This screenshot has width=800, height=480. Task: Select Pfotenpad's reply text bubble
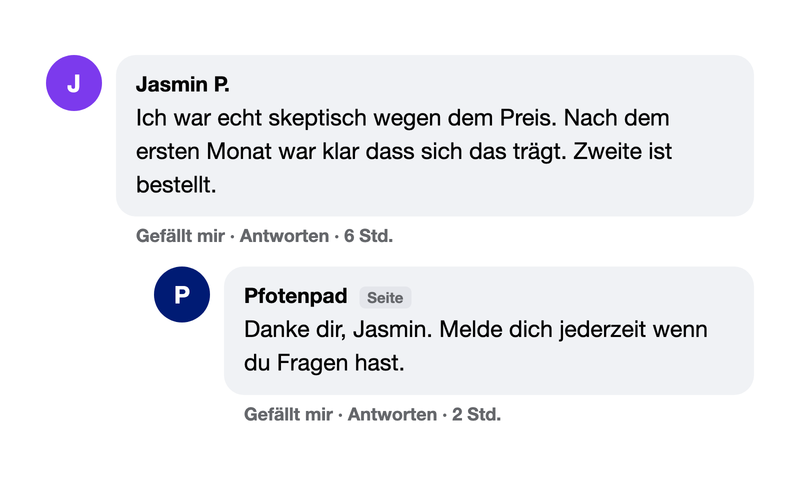(x=489, y=331)
